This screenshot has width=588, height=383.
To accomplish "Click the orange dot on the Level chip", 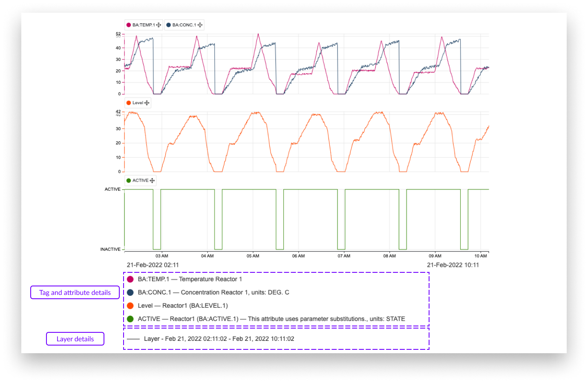I will click(129, 103).
